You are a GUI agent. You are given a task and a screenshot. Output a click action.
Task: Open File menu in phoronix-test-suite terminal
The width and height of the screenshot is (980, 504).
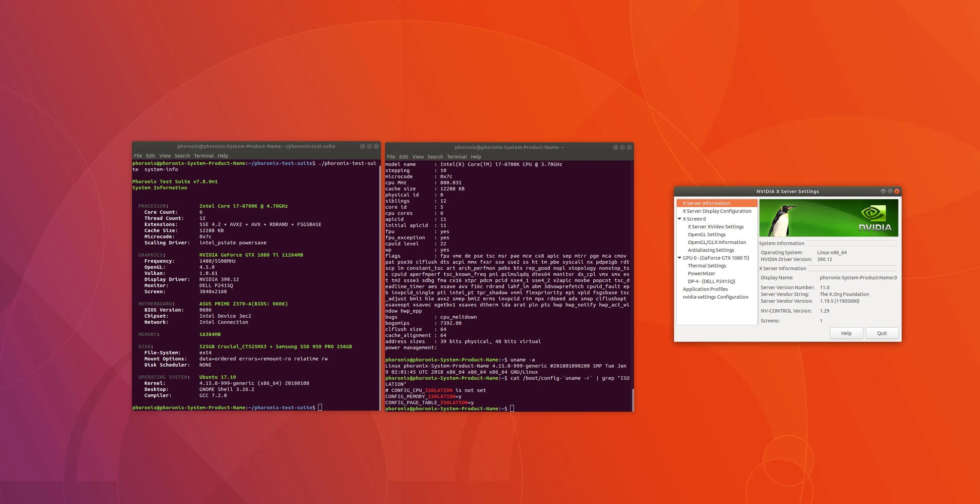tap(138, 156)
